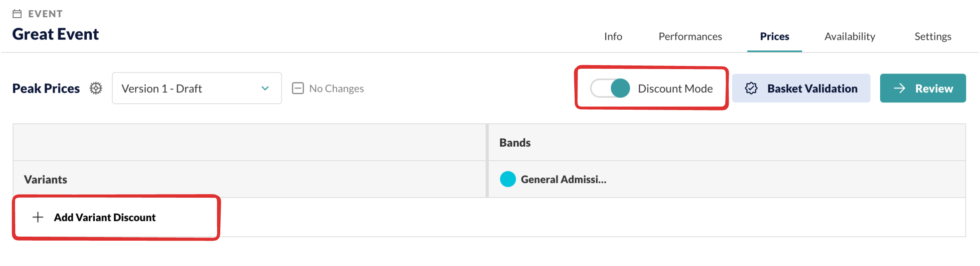
Task: Click the Discount Mode label
Action: [675, 88]
